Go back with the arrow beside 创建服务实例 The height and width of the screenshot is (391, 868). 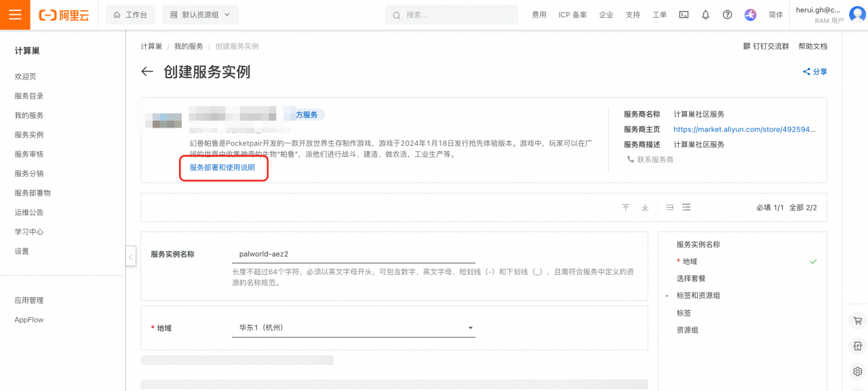tap(147, 72)
